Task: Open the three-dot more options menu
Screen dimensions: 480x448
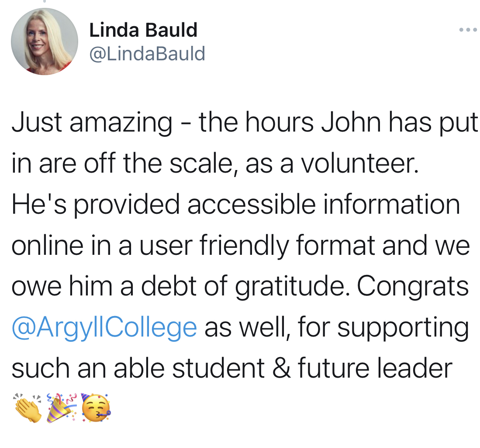Action: [468, 30]
